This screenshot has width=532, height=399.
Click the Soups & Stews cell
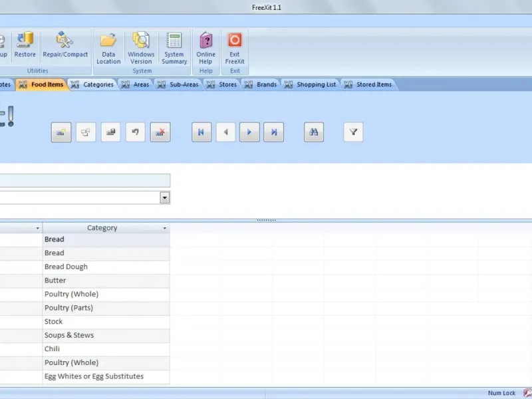point(106,335)
